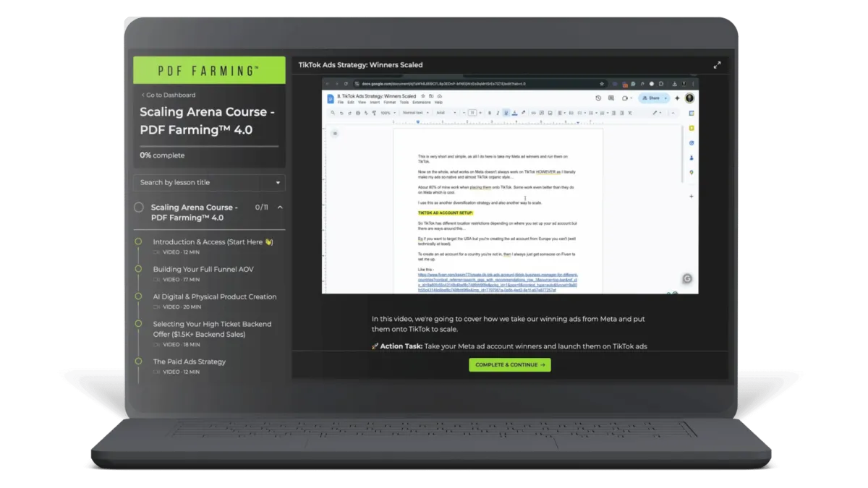Open Google Keep yellow side panel icon

pos(692,128)
